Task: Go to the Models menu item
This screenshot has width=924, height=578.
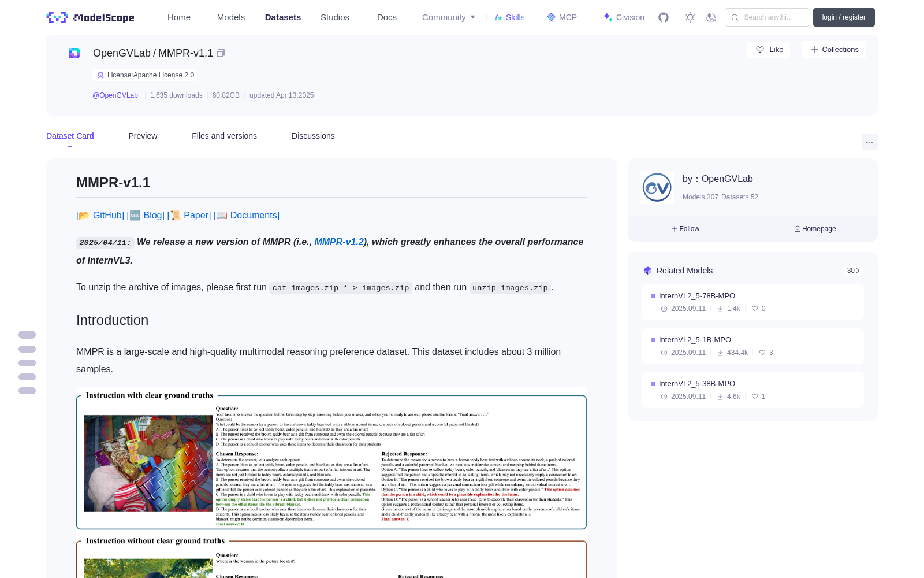Action: (x=231, y=17)
